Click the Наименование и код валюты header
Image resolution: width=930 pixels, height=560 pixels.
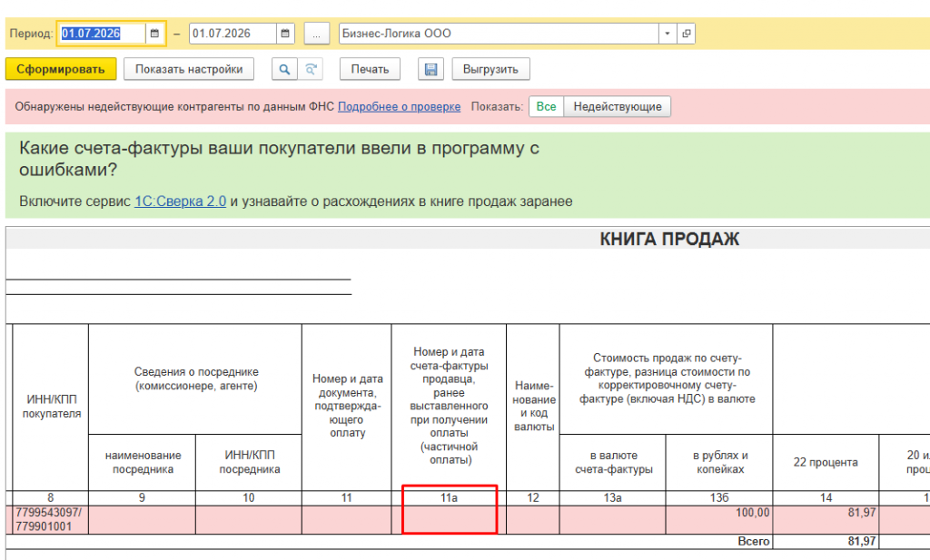(534, 407)
